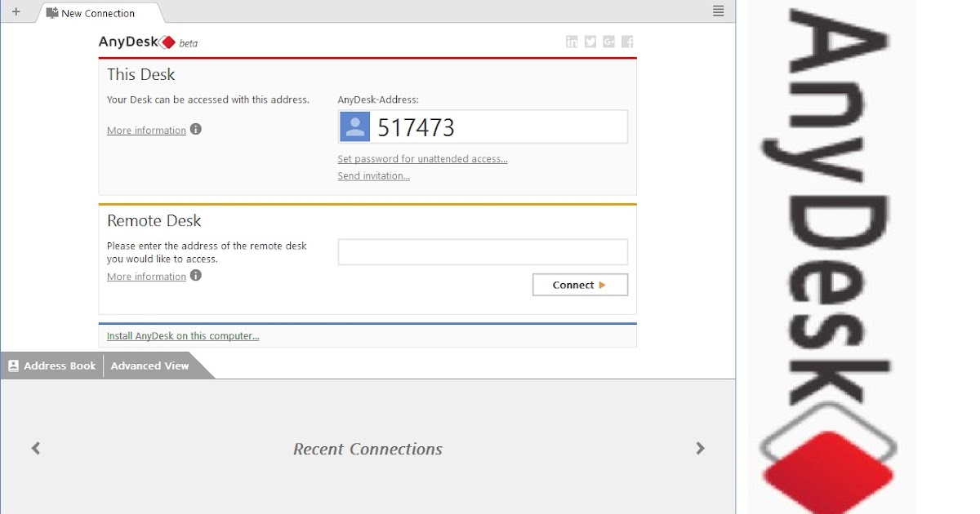This screenshot has width=980, height=514.
Task: Click the info icon under This Desk
Action: 195,128
